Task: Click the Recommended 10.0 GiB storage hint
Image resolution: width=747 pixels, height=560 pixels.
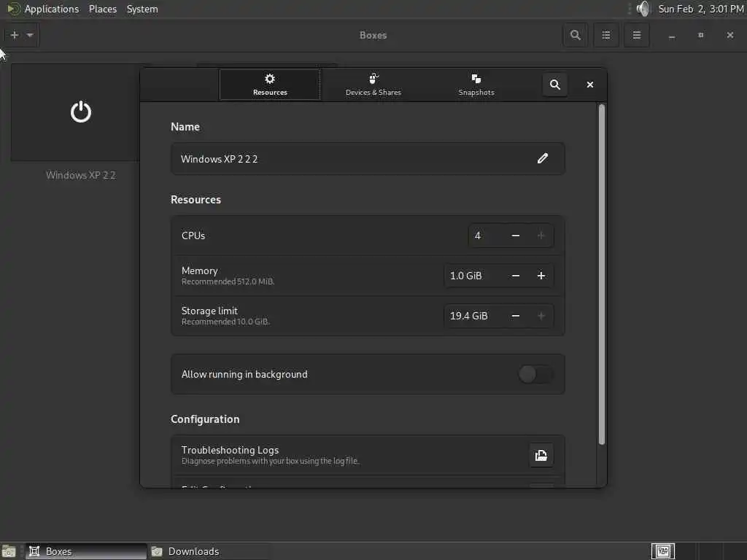Action: [225, 322]
